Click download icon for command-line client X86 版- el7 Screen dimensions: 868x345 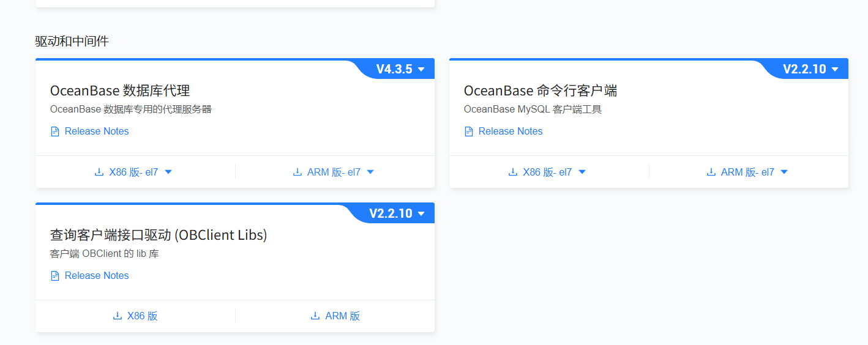coord(513,172)
